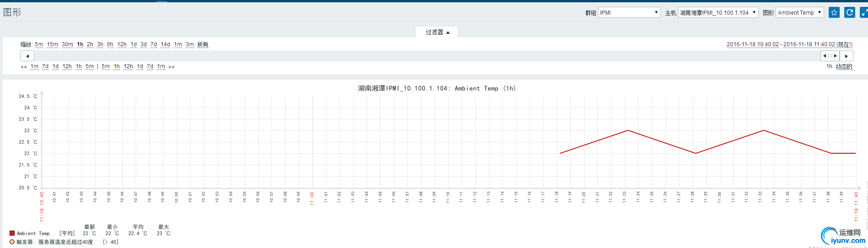Click the start date 2016-11-18 10:40:02
This screenshot has width=868, height=248.
(x=753, y=44)
